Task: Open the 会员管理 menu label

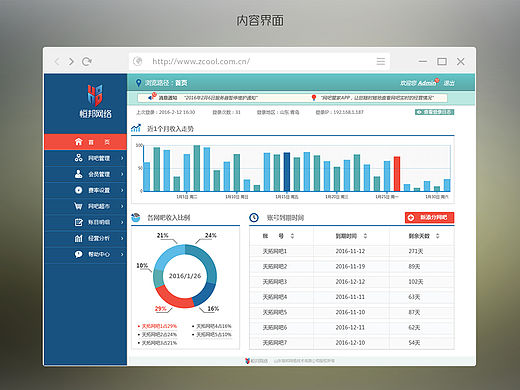Action: click(x=99, y=174)
